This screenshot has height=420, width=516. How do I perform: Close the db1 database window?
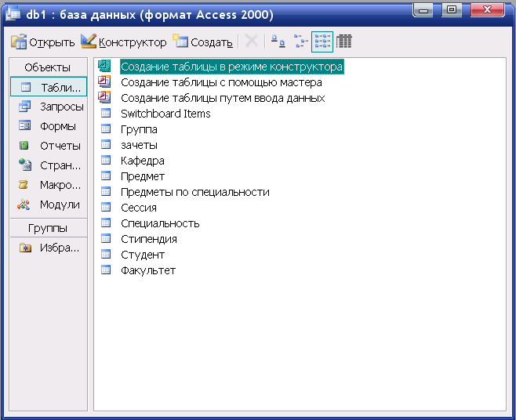point(487,10)
